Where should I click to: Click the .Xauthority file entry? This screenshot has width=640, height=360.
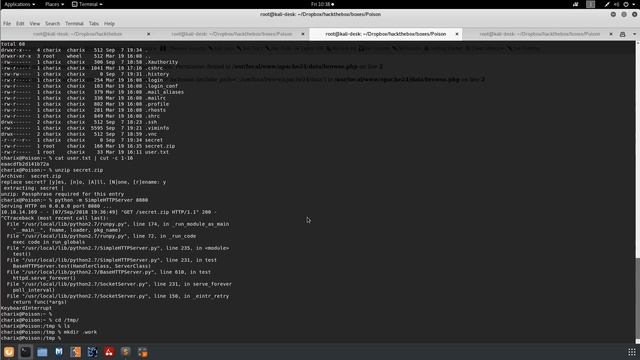162,62
